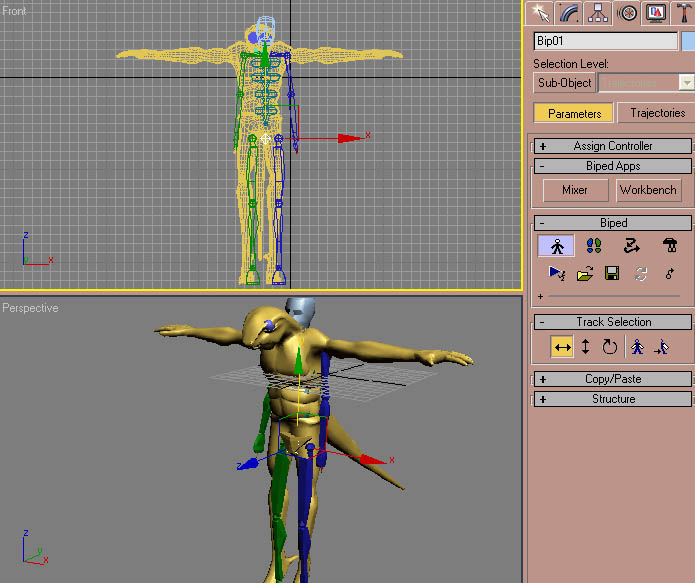Save the biped file with floppy icon
This screenshot has width=695, height=583.
pyautogui.click(x=612, y=273)
